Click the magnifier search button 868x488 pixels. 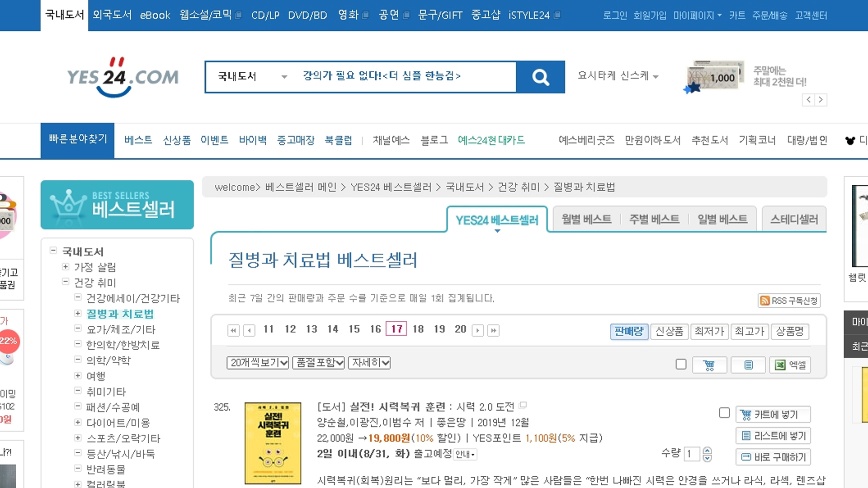540,77
